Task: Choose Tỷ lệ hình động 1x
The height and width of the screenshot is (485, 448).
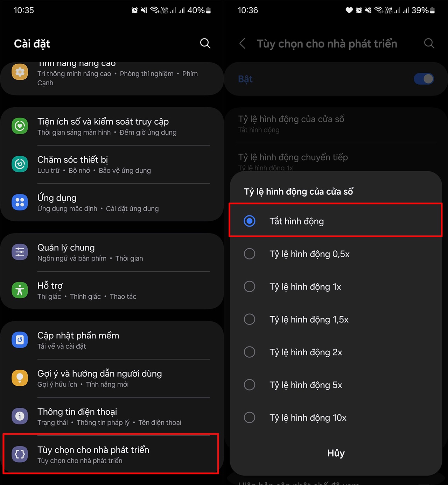Action: (336, 287)
